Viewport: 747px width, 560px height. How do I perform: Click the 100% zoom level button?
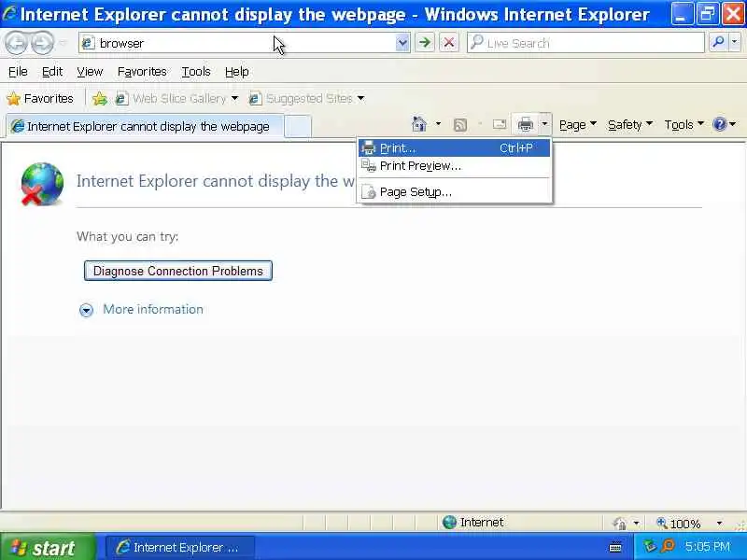point(679,524)
